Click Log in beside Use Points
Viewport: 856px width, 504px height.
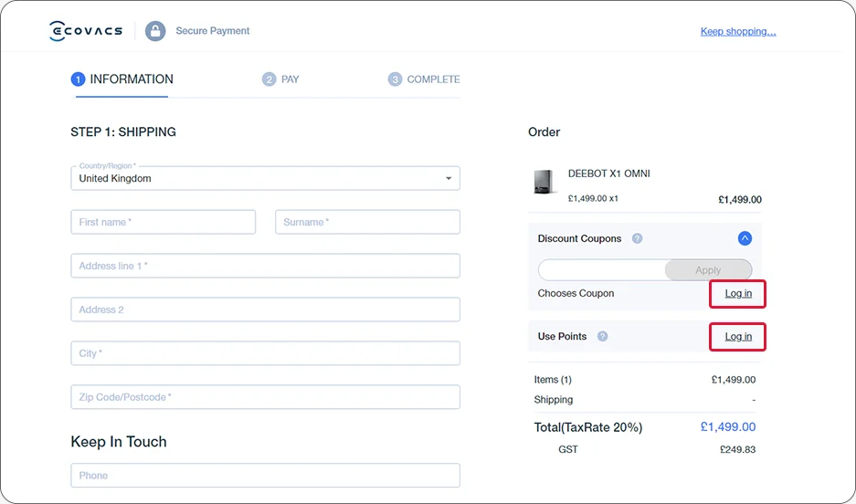click(738, 337)
